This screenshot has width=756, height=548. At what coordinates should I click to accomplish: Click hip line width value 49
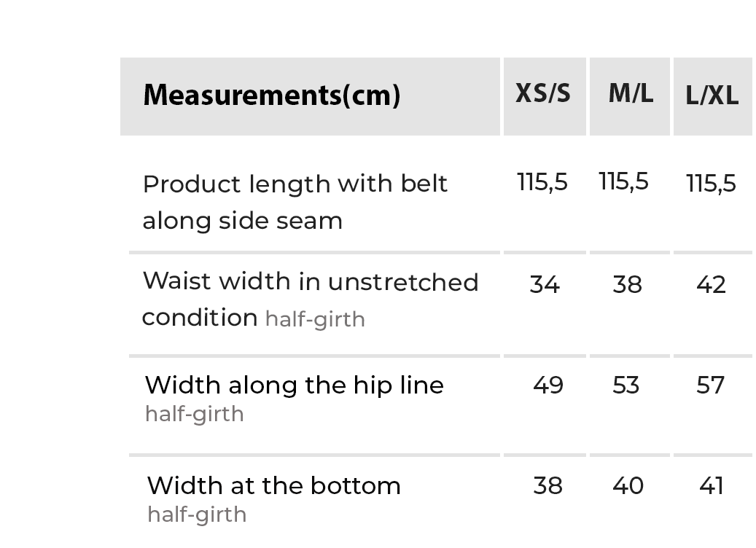coord(547,385)
